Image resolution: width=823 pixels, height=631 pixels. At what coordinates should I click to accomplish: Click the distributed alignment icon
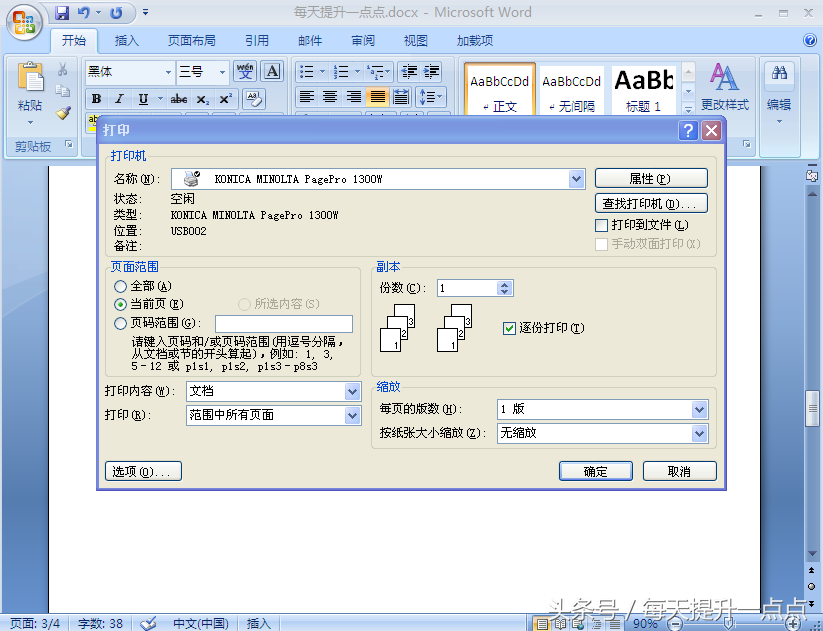pyautogui.click(x=401, y=97)
